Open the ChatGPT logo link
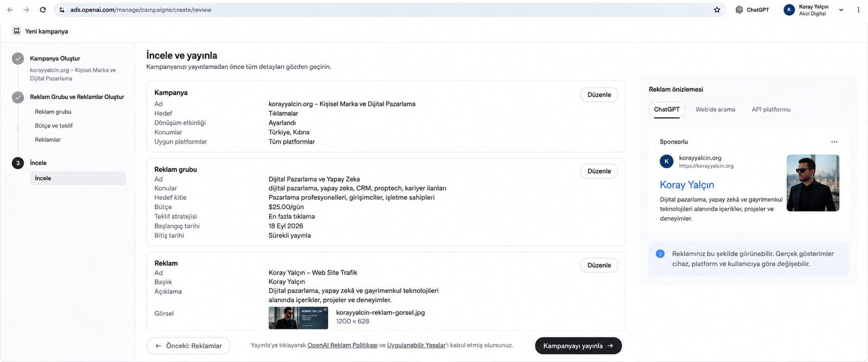 (752, 10)
